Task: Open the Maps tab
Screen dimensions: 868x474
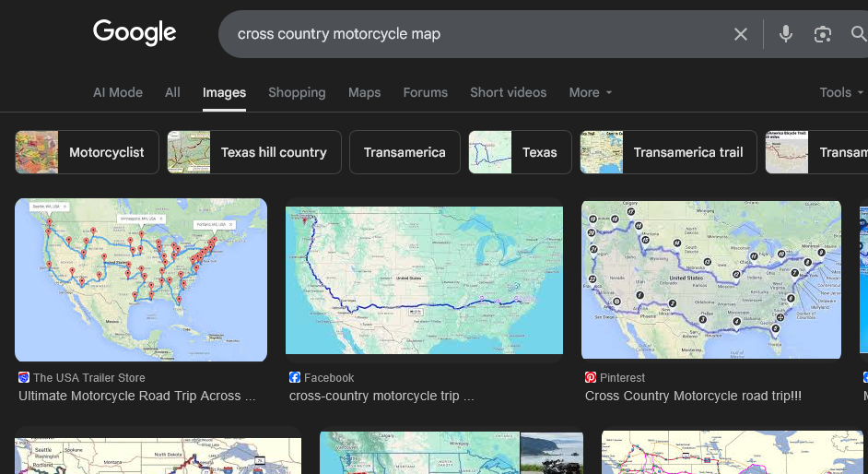Action: click(364, 92)
